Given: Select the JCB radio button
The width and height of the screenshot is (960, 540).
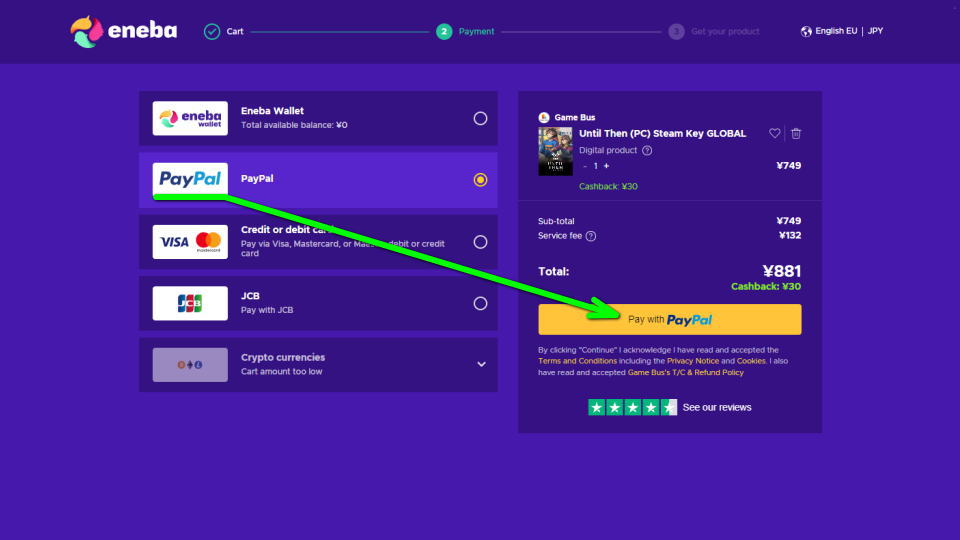Looking at the screenshot, I should tap(480, 303).
